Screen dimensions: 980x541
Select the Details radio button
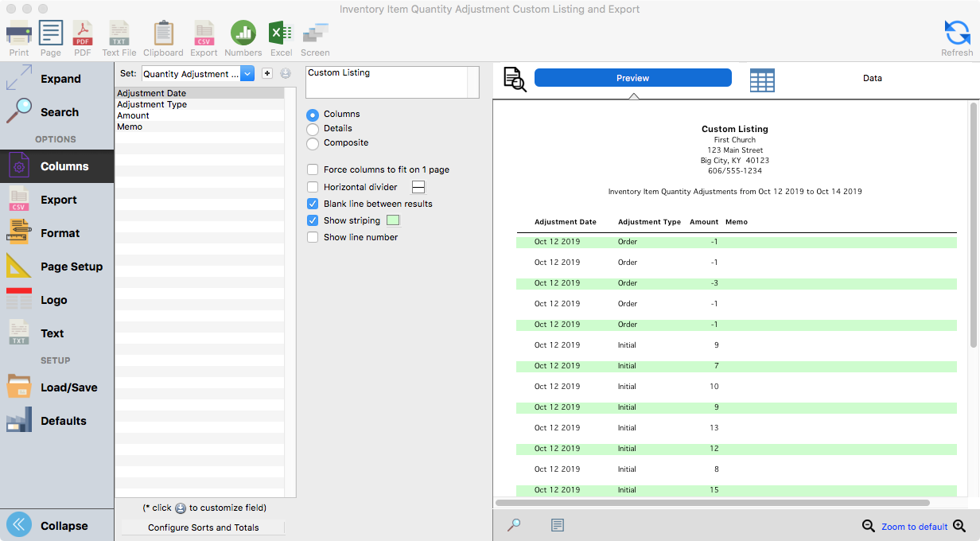pos(313,128)
